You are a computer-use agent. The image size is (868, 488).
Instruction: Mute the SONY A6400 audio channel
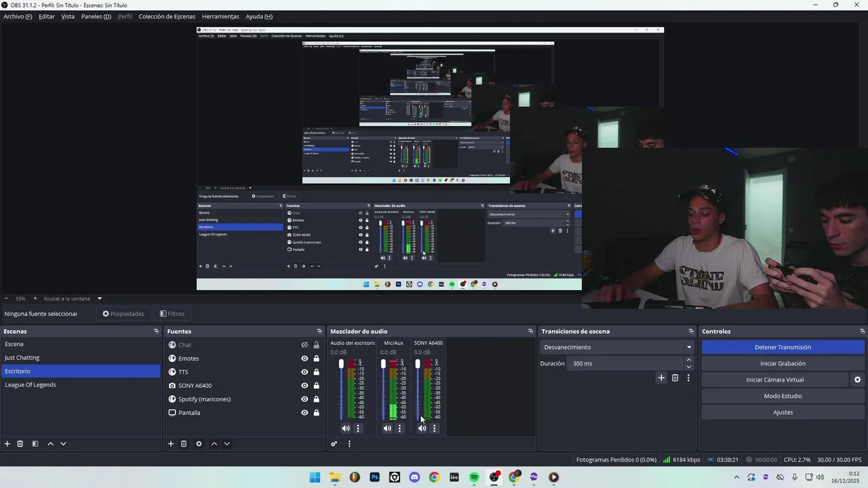coord(422,428)
